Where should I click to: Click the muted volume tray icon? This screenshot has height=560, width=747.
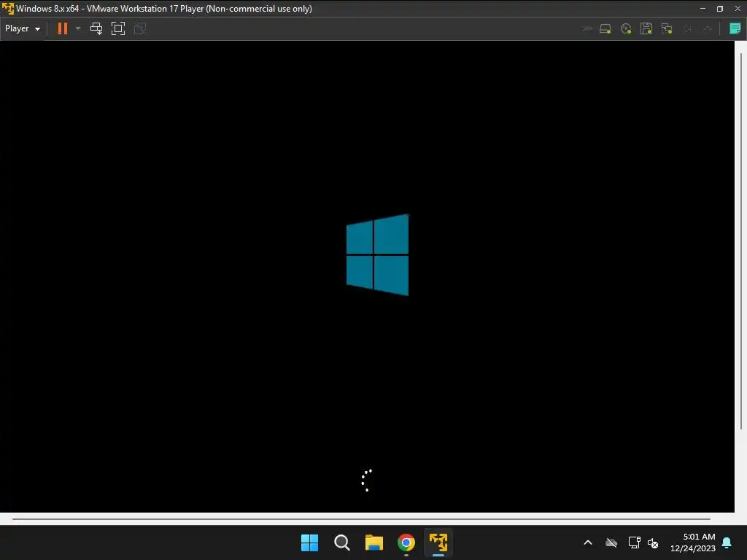click(653, 542)
